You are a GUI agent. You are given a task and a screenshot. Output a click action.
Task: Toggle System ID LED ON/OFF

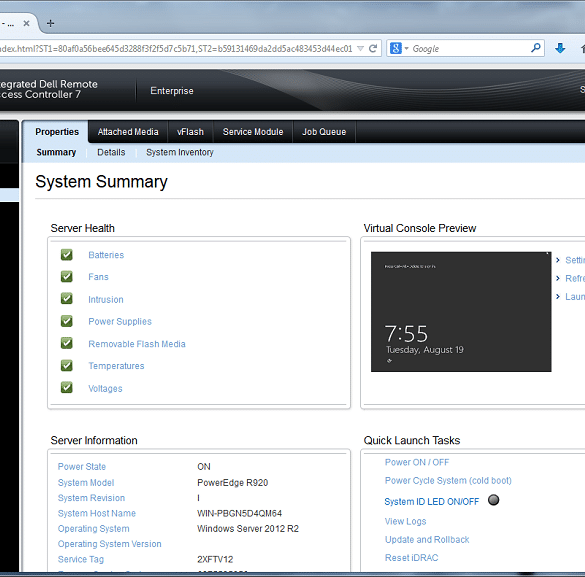click(x=432, y=502)
